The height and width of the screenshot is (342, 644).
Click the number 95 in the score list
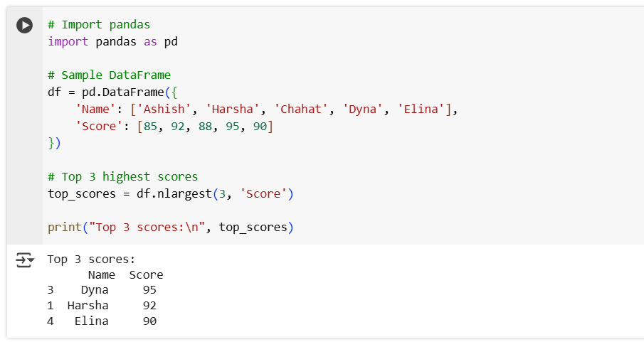[x=229, y=127]
